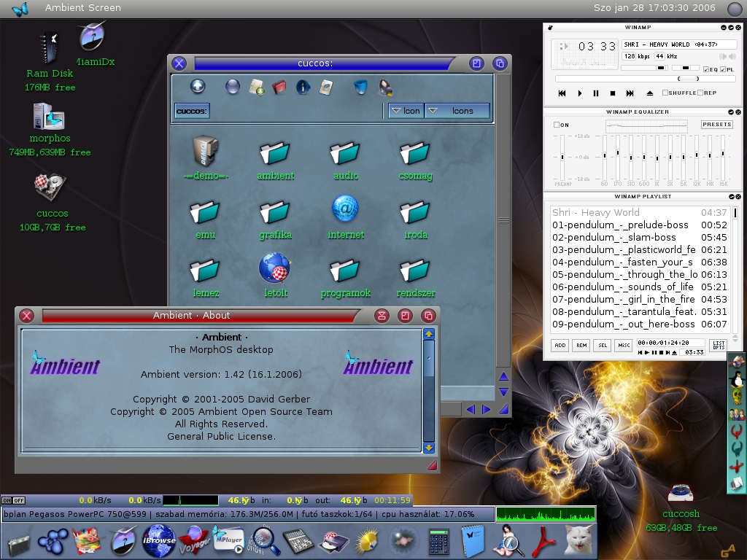Click the OFF button of the network monitor
747x560 pixels.
click(18, 500)
